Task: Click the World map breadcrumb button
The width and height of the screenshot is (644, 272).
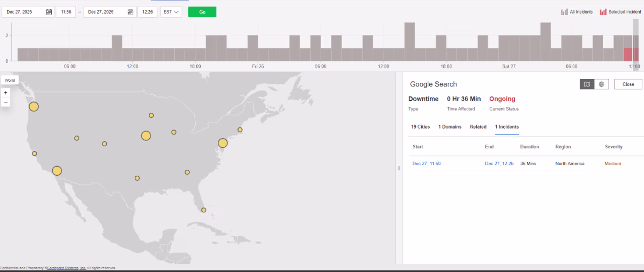Action: point(10,80)
